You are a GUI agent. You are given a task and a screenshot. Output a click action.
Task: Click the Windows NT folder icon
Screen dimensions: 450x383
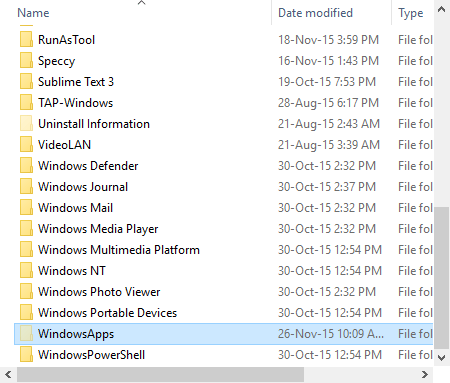[26, 271]
